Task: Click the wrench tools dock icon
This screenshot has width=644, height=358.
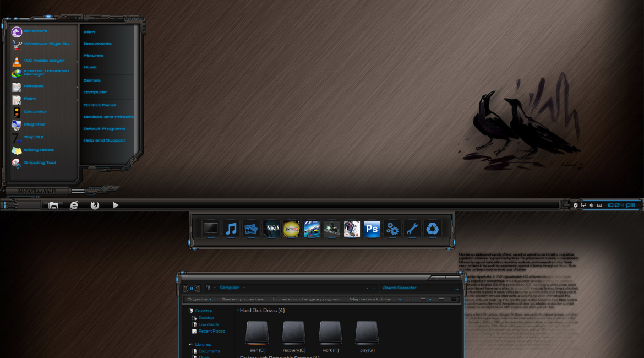Action: click(412, 228)
